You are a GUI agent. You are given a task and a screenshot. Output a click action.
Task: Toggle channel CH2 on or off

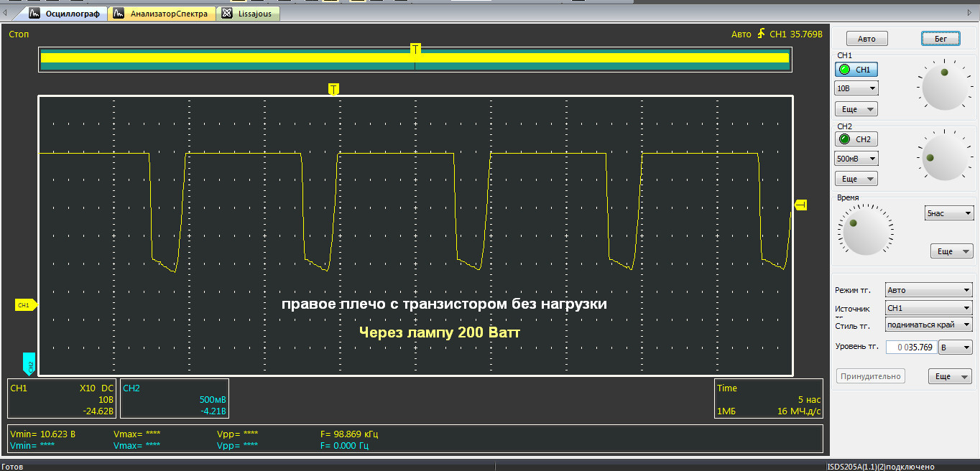(x=856, y=139)
